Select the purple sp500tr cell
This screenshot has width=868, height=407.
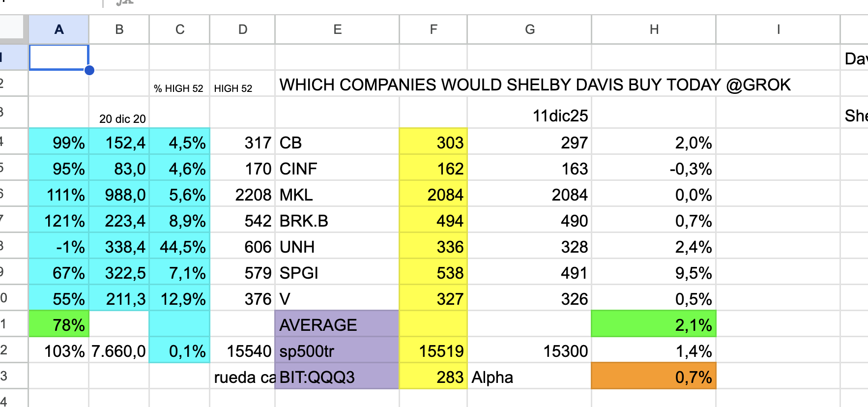tap(337, 351)
